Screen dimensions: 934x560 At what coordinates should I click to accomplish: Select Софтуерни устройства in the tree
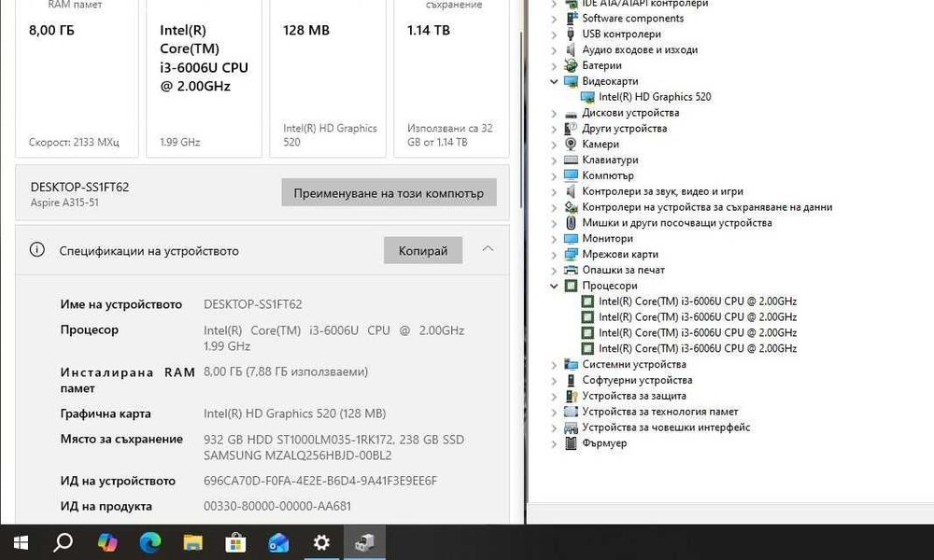pyautogui.click(x=637, y=380)
